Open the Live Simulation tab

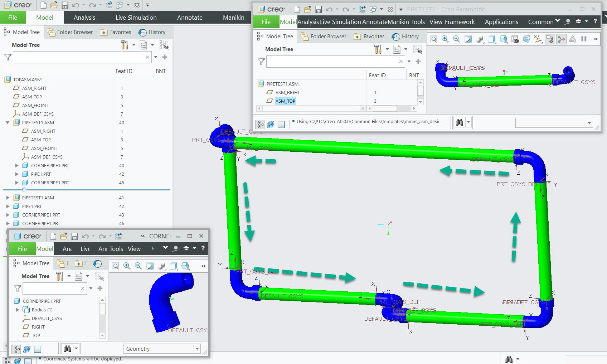pyautogui.click(x=136, y=17)
